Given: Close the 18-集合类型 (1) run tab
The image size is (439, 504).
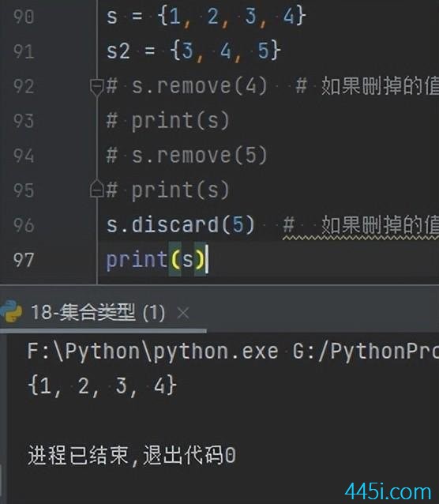Looking at the screenshot, I should pos(183,312).
